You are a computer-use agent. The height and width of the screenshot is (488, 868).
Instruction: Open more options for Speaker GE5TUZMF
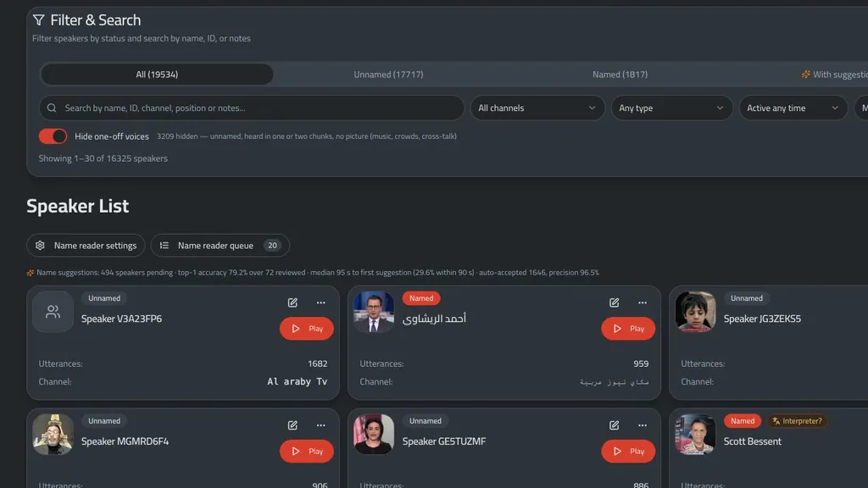pyautogui.click(x=643, y=425)
